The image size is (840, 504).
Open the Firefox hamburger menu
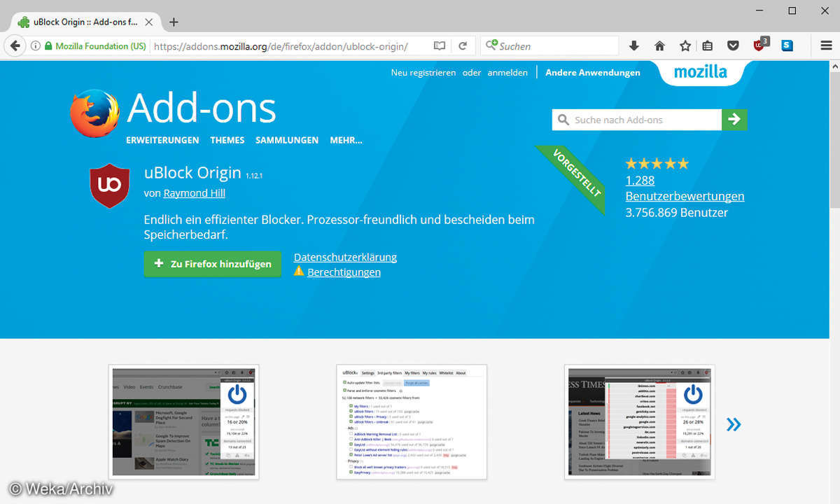[826, 46]
